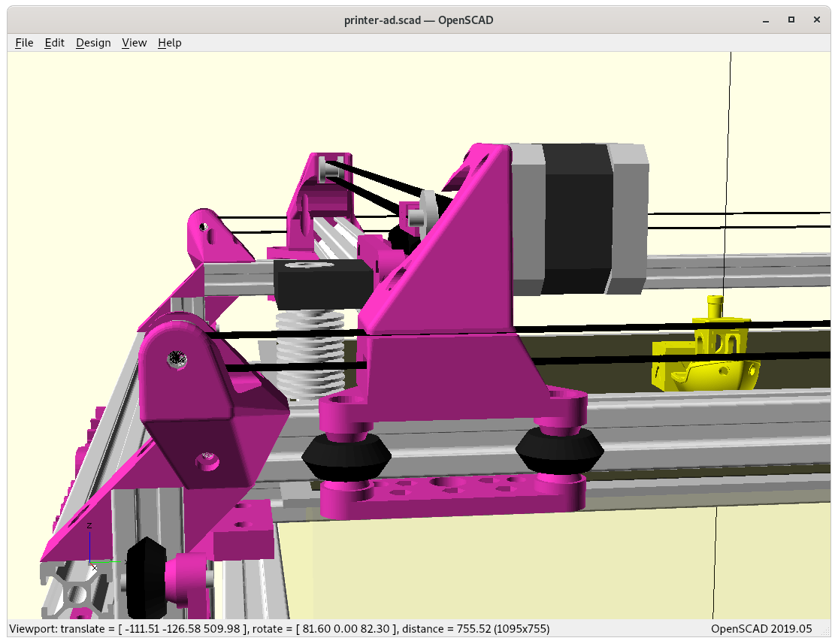Select the dark stepper motor body
The image size is (838, 644).
point(578,218)
